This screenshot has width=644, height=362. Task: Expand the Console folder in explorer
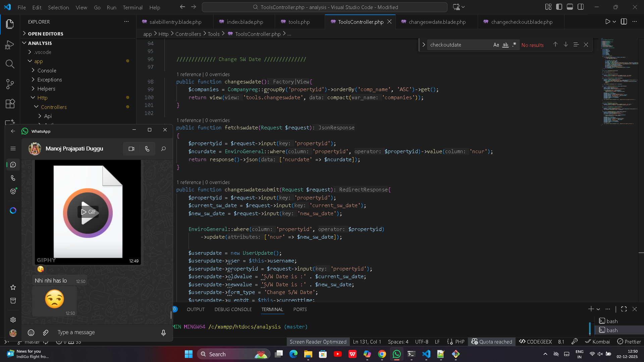click(47, 70)
